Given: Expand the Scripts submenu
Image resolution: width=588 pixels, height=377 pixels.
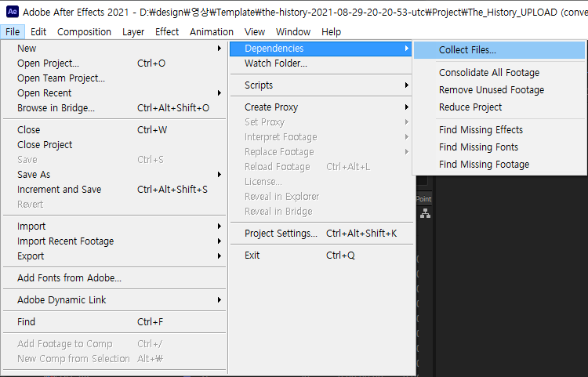Looking at the screenshot, I should [321, 85].
